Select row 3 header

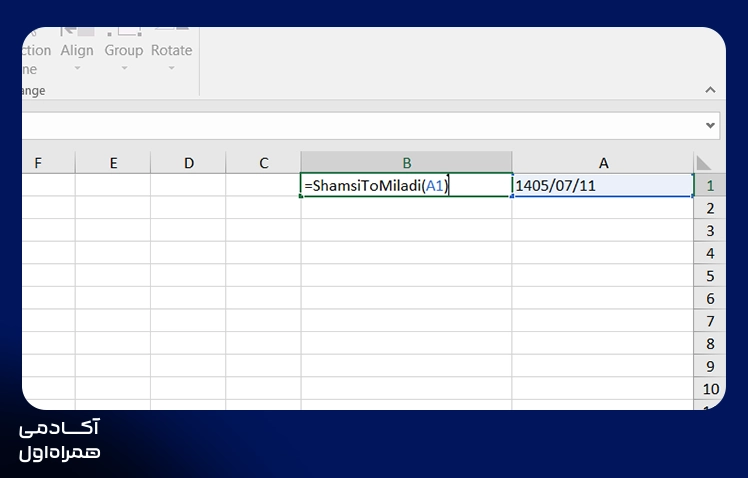point(710,231)
